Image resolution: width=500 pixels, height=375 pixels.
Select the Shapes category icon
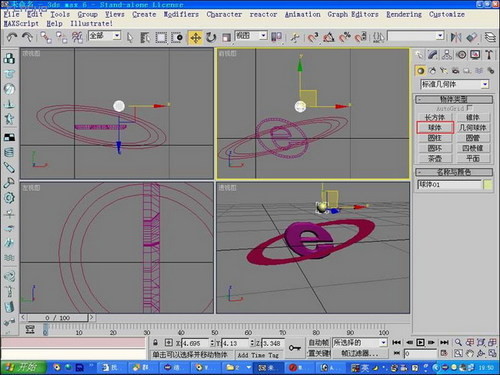(x=432, y=71)
